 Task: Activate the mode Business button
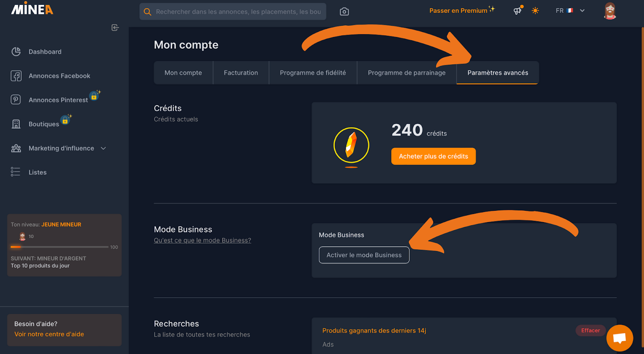364,255
